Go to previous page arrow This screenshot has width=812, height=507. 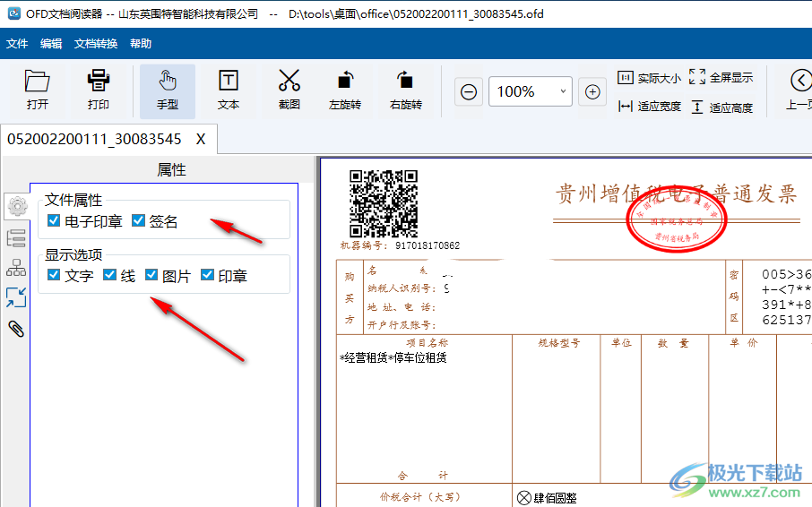pyautogui.click(x=800, y=81)
